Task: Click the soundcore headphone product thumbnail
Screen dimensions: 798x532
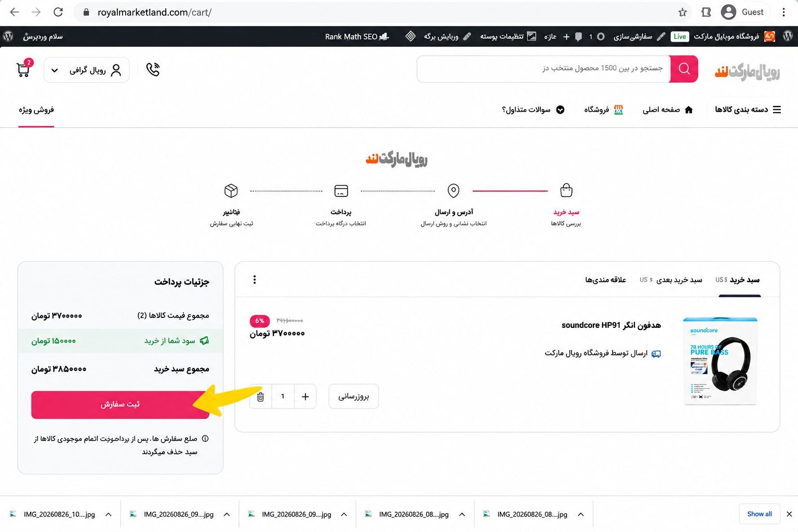Action: (720, 361)
